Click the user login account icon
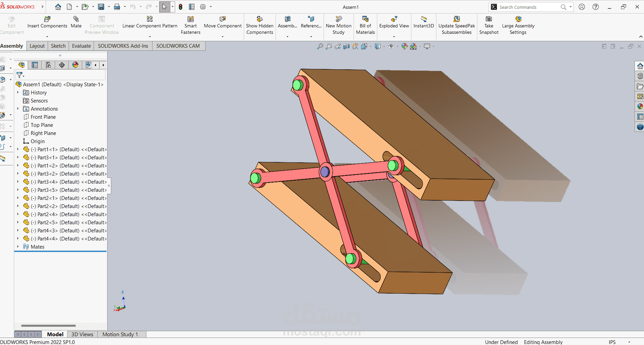The width and height of the screenshot is (644, 345). tap(582, 7)
